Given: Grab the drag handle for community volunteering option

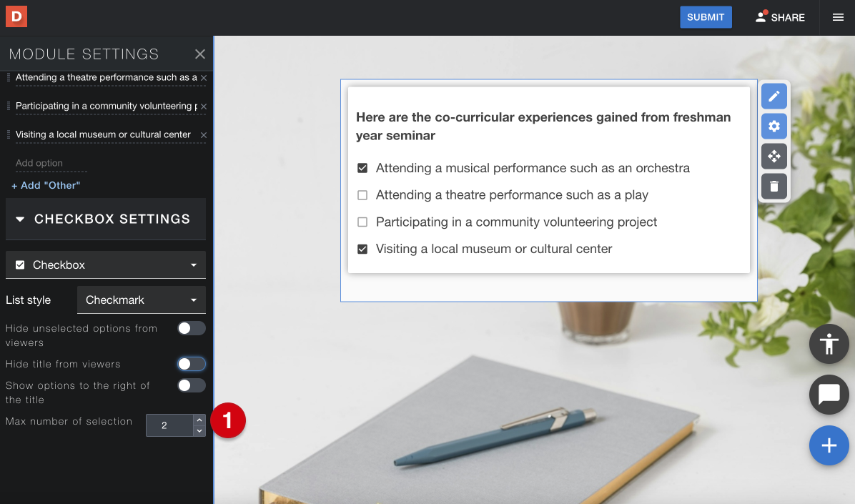Looking at the screenshot, I should [x=8, y=106].
